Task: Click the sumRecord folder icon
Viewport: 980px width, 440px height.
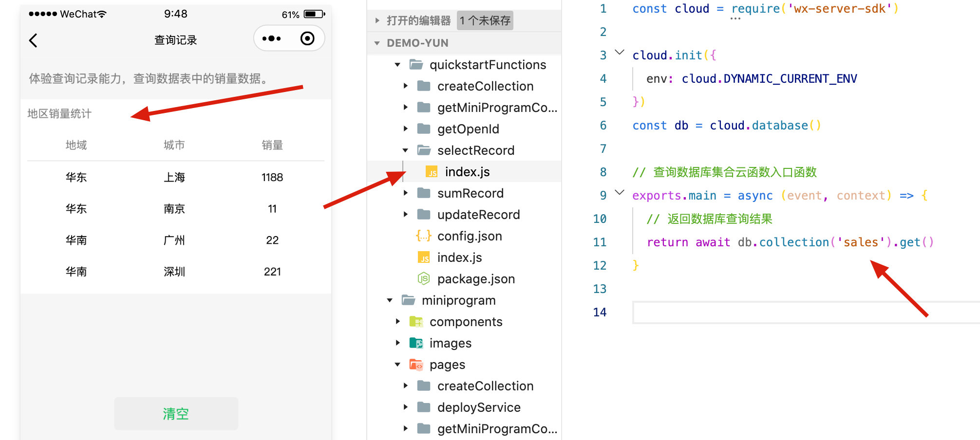Action: (424, 193)
